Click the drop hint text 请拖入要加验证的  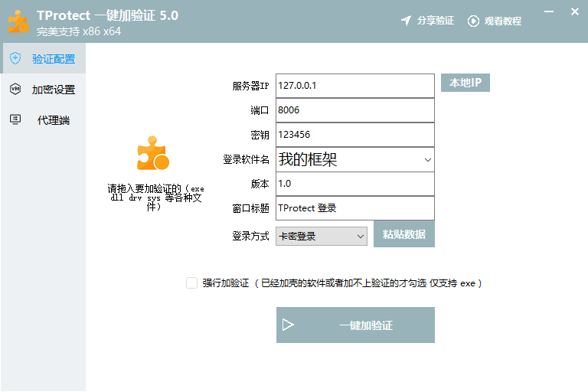[x=155, y=198]
